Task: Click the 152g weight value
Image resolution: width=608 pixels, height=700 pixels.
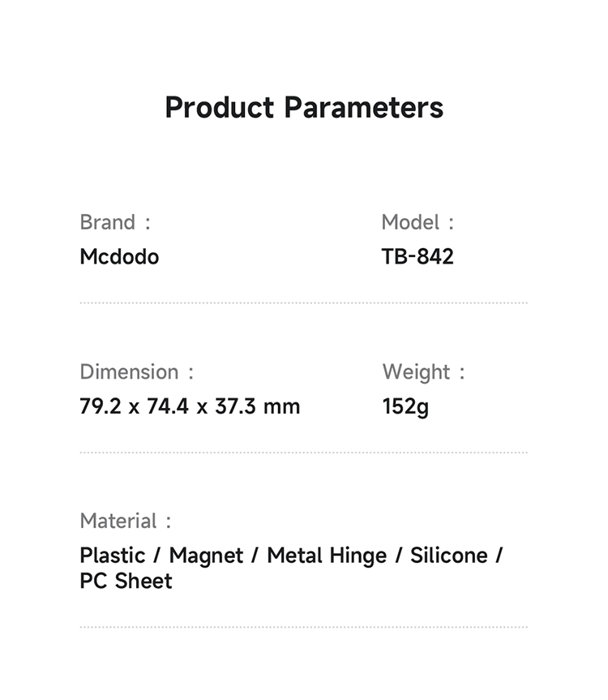Action: [405, 406]
